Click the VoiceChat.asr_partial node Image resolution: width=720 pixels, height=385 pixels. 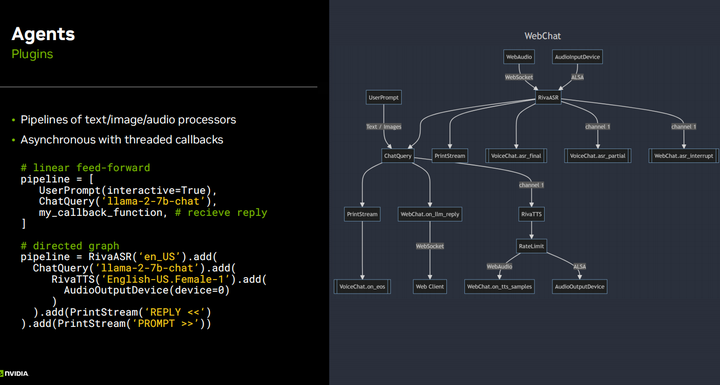[597, 156]
